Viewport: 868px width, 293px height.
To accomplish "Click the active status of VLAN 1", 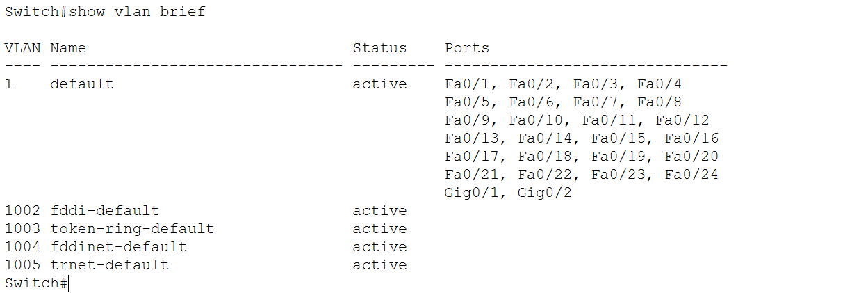I will (379, 84).
